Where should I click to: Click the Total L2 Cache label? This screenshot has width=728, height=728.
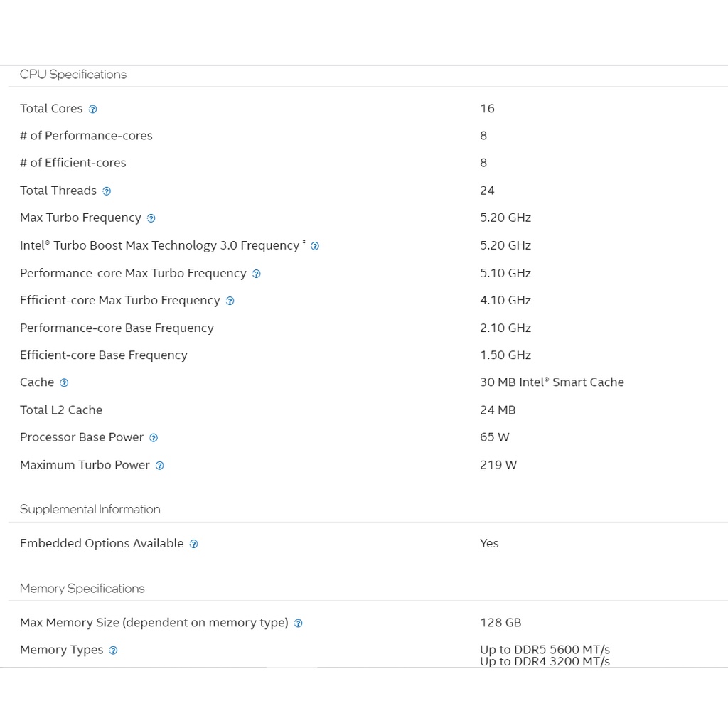point(61,410)
